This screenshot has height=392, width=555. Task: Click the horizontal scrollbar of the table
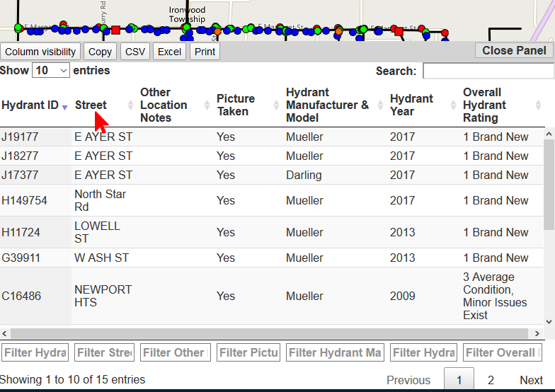click(x=269, y=333)
